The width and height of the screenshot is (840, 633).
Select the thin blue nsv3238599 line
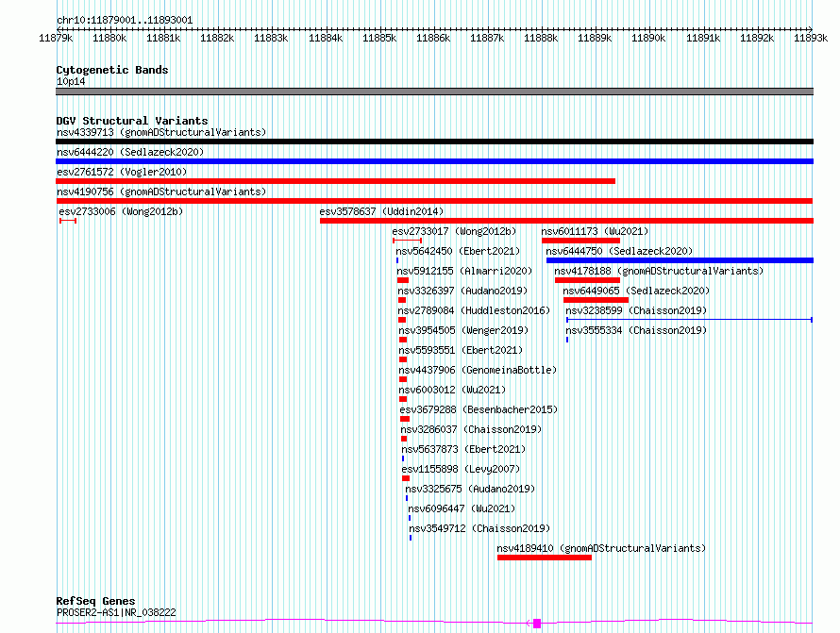pyautogui.click(x=690, y=320)
